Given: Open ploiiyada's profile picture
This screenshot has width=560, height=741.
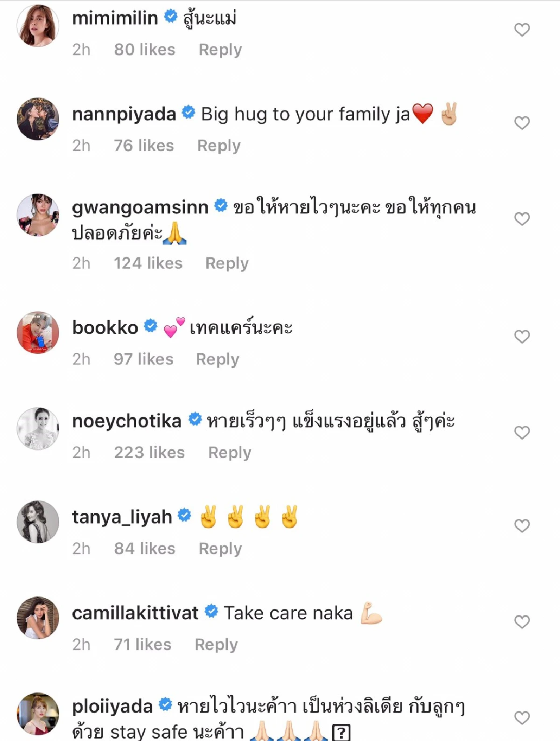Looking at the screenshot, I should tap(37, 714).
